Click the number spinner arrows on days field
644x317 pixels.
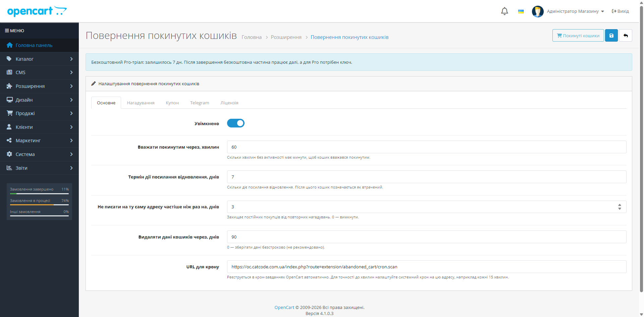(620, 207)
